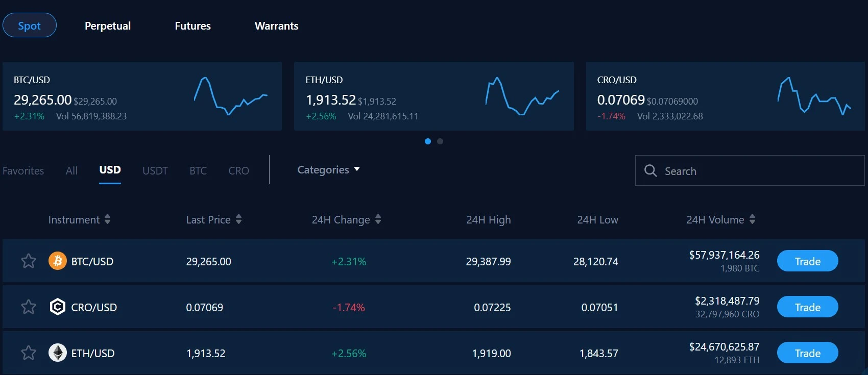
Task: Click volume $24,670,625.87 in ETH row
Action: tap(724, 346)
